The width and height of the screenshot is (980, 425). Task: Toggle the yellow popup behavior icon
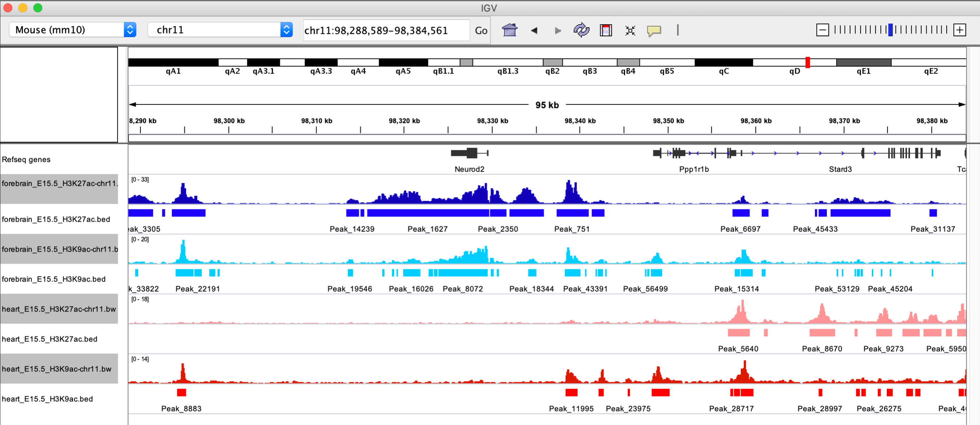[654, 30]
